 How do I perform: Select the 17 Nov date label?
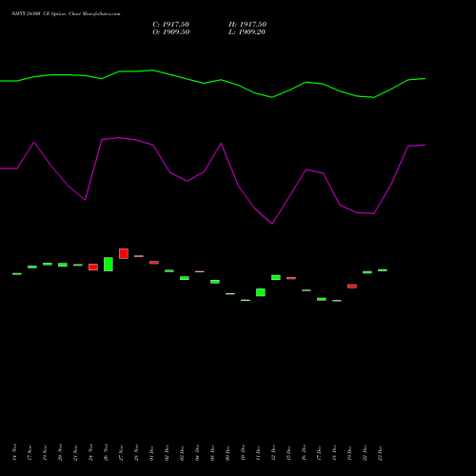[x=30, y=452]
